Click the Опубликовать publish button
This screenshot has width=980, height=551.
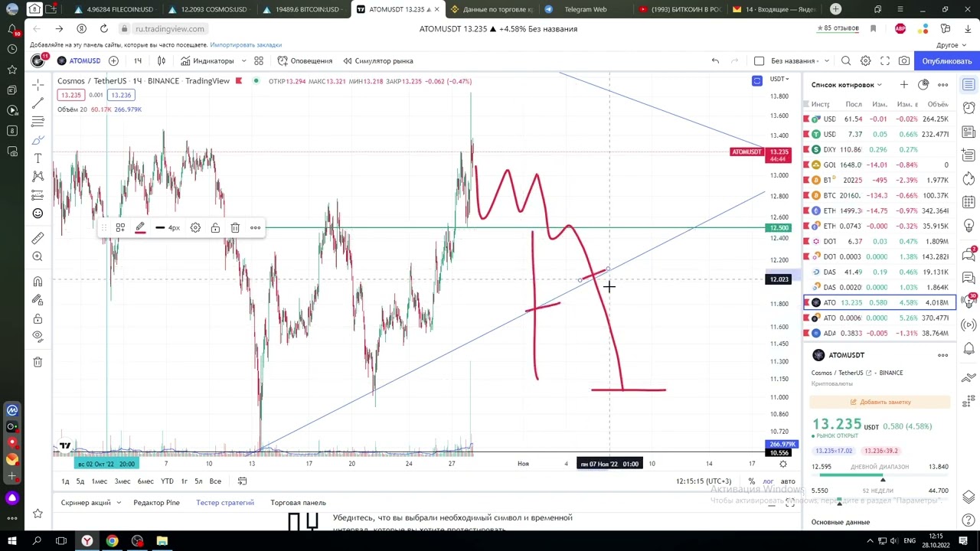tap(947, 60)
